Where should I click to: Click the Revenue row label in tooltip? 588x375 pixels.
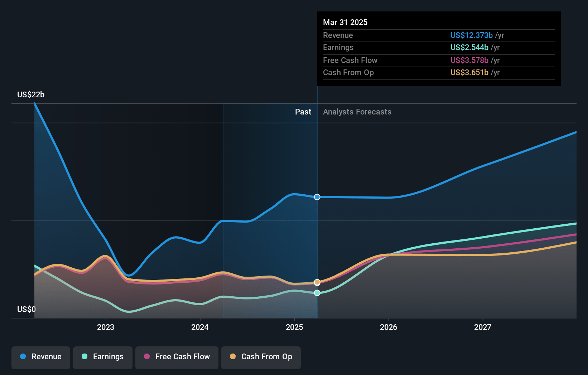click(x=338, y=35)
